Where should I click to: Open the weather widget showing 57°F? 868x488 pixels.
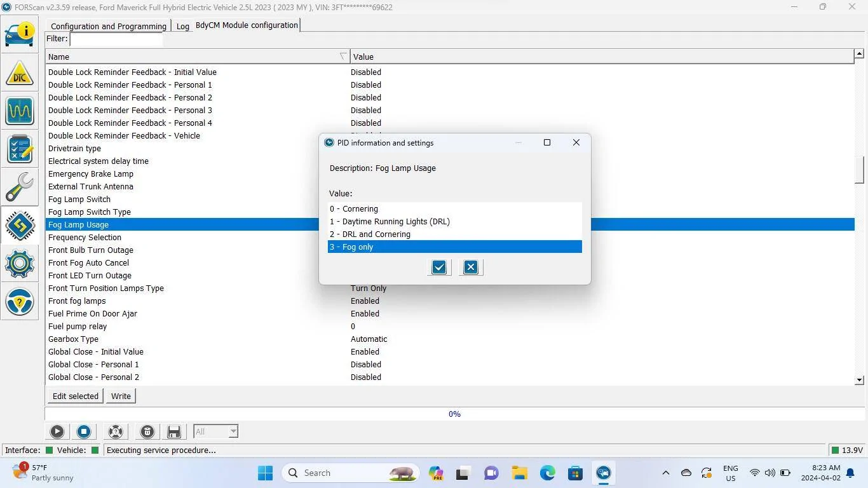[43, 473]
